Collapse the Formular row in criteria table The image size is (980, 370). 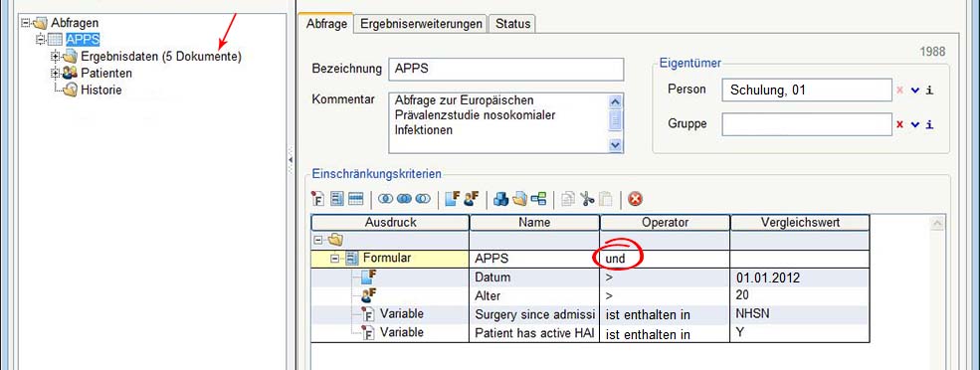[335, 258]
